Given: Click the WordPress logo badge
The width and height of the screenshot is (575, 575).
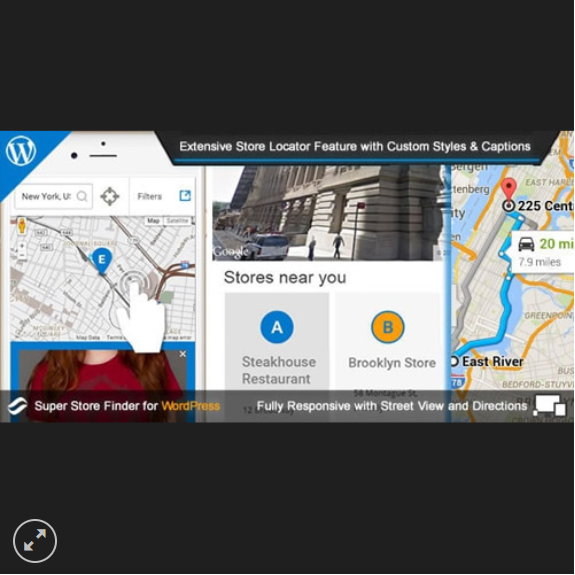Looking at the screenshot, I should pyautogui.click(x=21, y=151).
